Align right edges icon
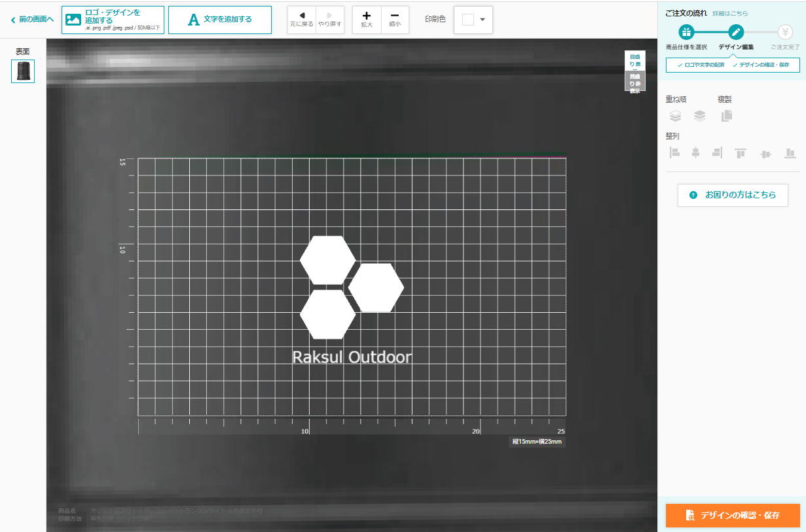Screen dimensions: 806x532 717,153
